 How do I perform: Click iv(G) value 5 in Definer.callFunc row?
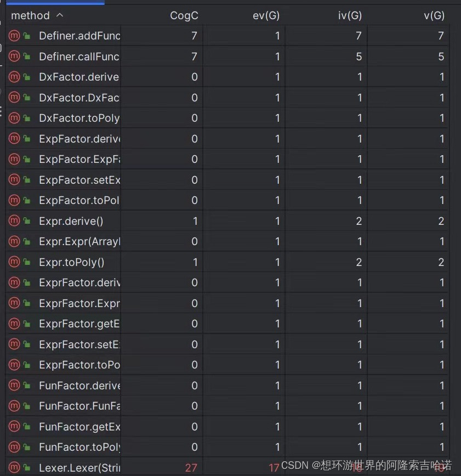[x=358, y=56]
